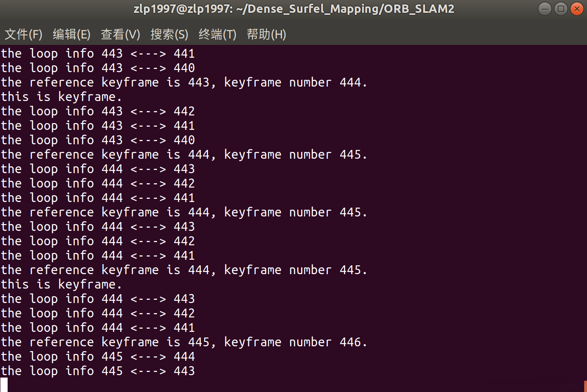587x392 pixels.
Task: Click the "loop info 443 <---> 442" line
Action: tap(98, 111)
